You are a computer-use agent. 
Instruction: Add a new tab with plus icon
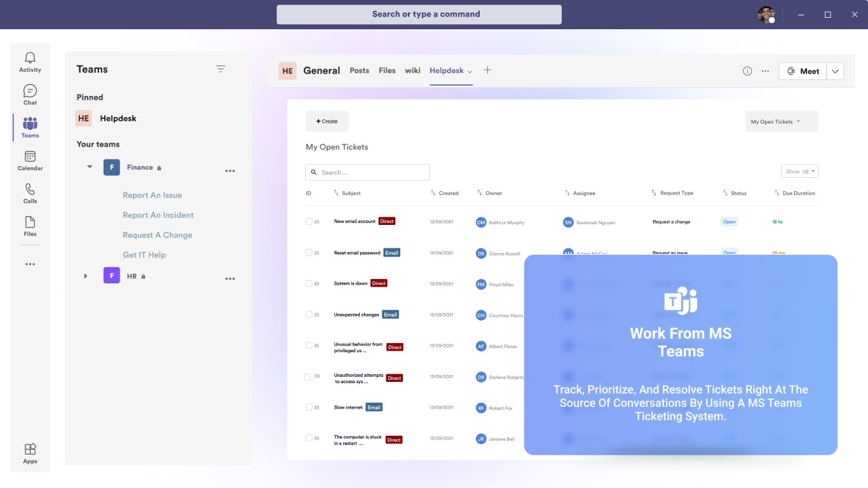[x=487, y=70]
